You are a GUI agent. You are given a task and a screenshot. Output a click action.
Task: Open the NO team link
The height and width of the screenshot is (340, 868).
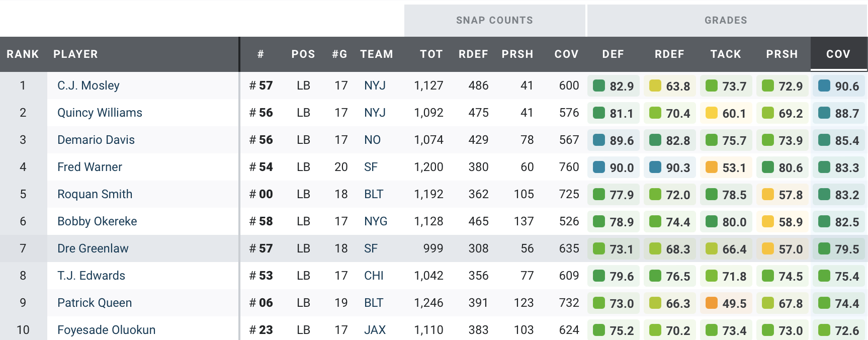pyautogui.click(x=372, y=140)
